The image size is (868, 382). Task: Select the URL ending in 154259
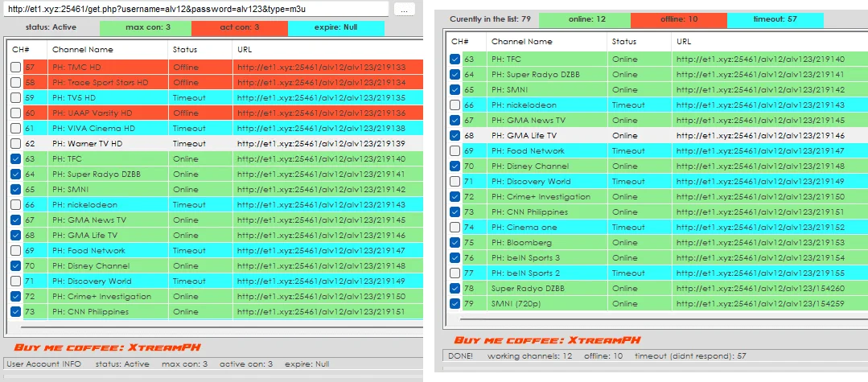(761, 303)
